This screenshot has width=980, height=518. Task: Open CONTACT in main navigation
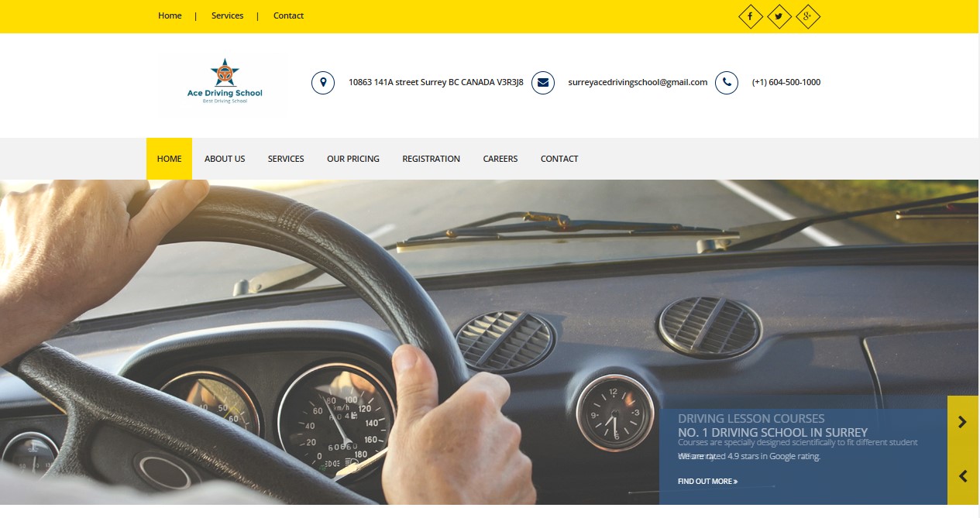click(x=559, y=159)
